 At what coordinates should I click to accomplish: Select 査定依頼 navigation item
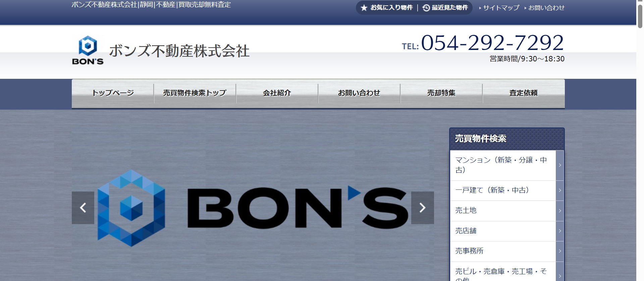coord(524,93)
